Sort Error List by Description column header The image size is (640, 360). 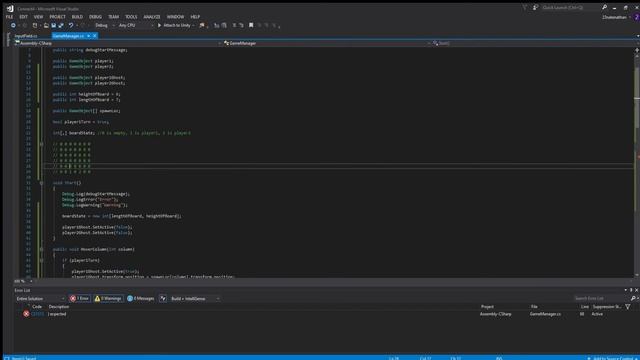59,307
